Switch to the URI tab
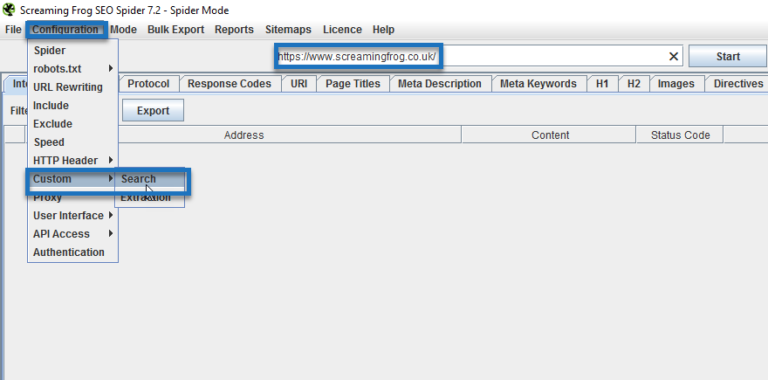 299,84
